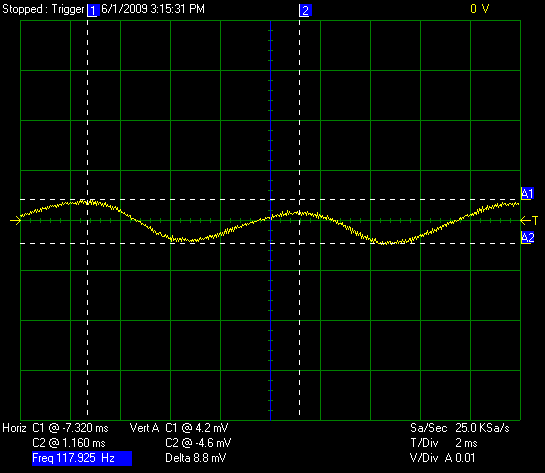
Task: Click the 'Stopped : Trigger' status text
Action: (x=43, y=9)
